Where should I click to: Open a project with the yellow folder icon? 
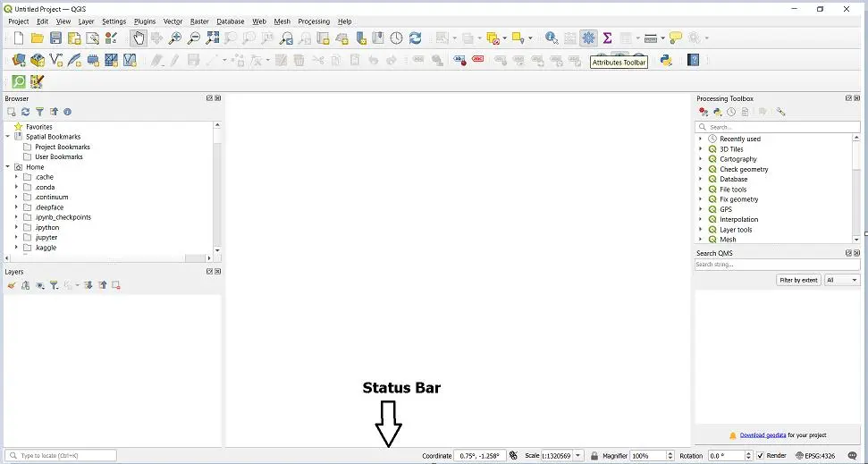(x=37, y=38)
